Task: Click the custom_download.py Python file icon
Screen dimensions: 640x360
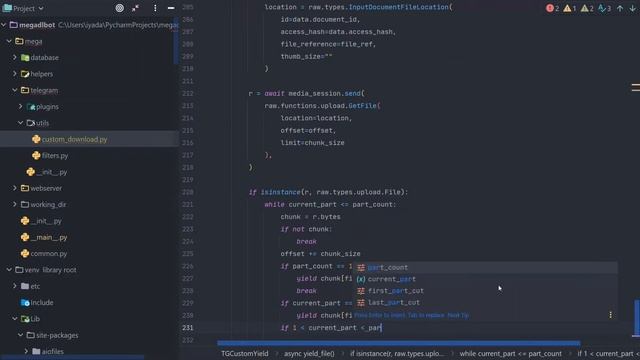Action: [36, 139]
